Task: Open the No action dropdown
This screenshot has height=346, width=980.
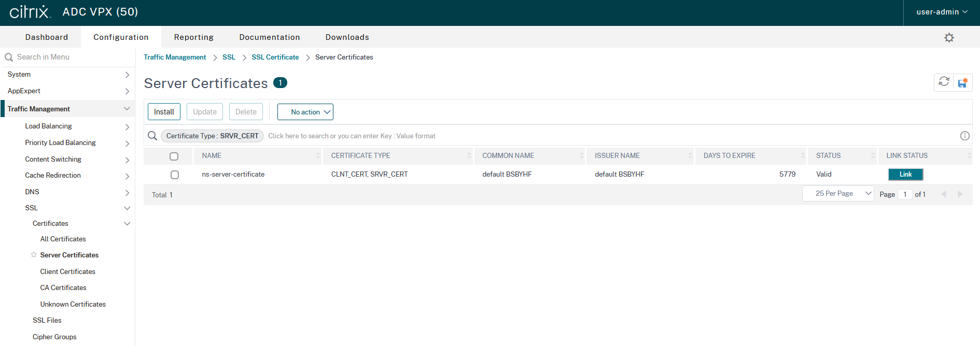Action: (305, 112)
